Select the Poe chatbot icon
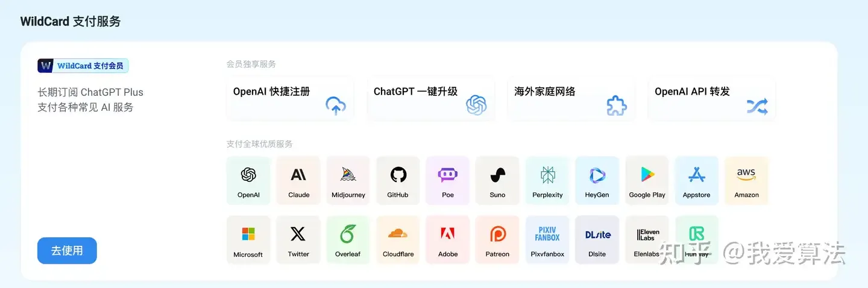This screenshot has height=288, width=868. [448, 181]
